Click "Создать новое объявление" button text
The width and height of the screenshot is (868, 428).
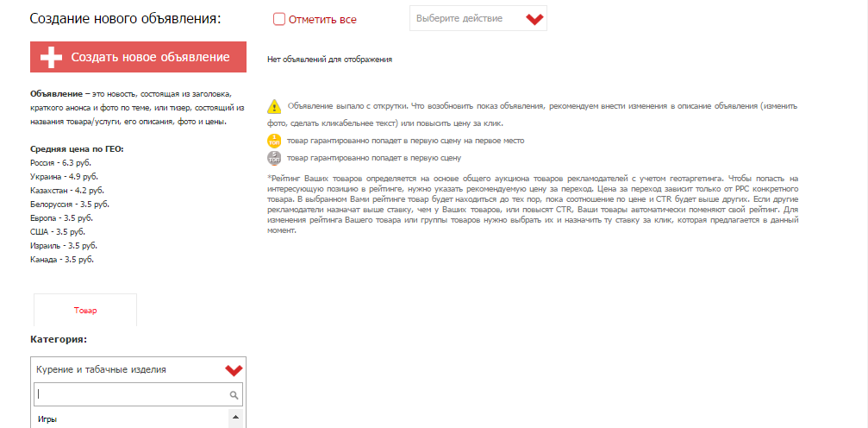pos(150,57)
